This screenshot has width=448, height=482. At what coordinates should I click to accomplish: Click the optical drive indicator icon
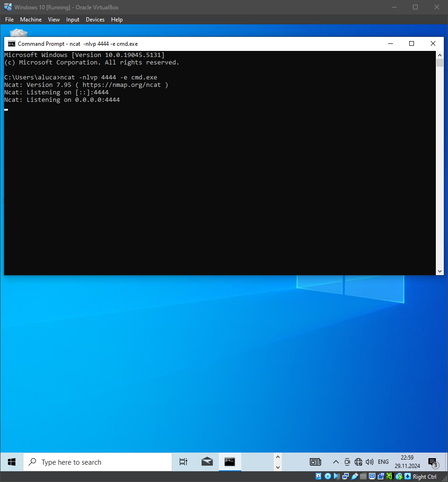click(x=328, y=476)
